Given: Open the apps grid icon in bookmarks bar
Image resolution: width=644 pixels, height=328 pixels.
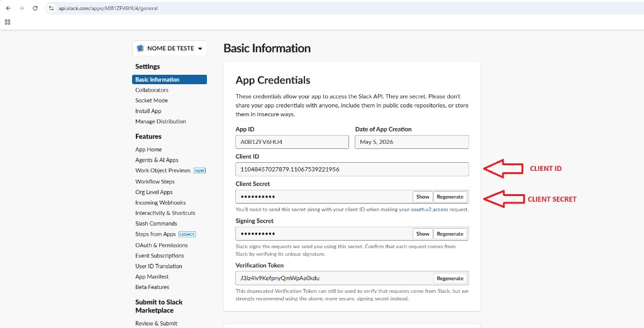Looking at the screenshot, I should click(8, 22).
